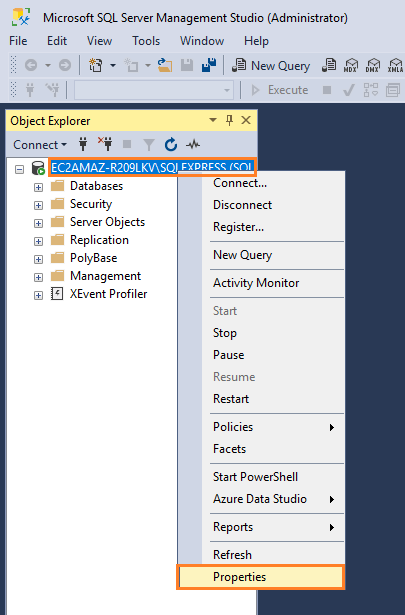Select the Security tree item
This screenshot has height=615, width=405.
click(x=91, y=204)
